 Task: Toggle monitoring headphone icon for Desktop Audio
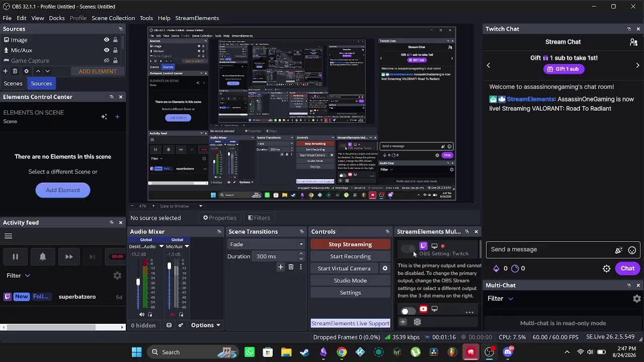click(x=150, y=315)
